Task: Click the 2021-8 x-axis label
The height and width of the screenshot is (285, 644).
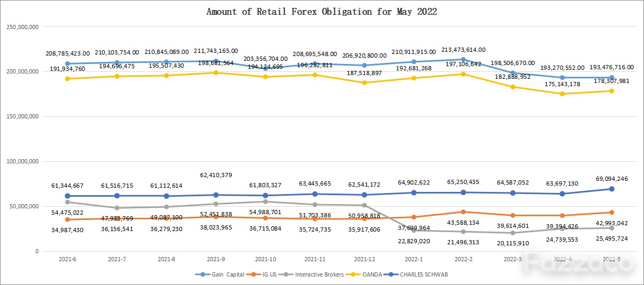Action: coord(166,259)
